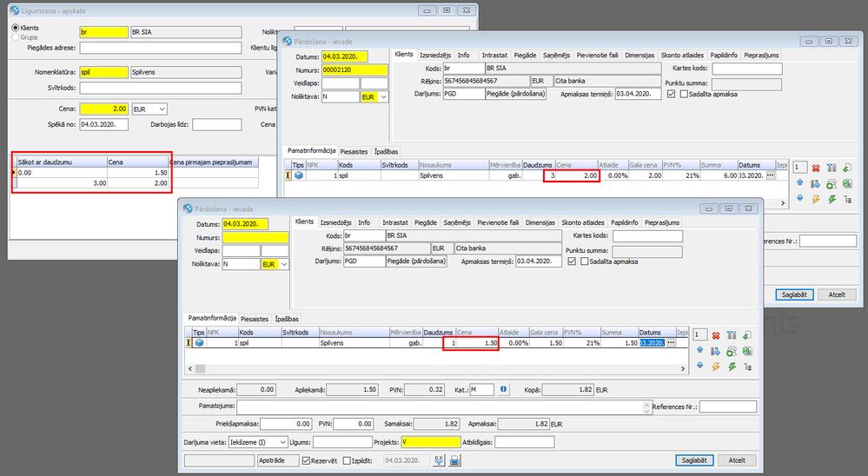
Task: Click Cena field in Līgumcena window
Action: click(104, 109)
